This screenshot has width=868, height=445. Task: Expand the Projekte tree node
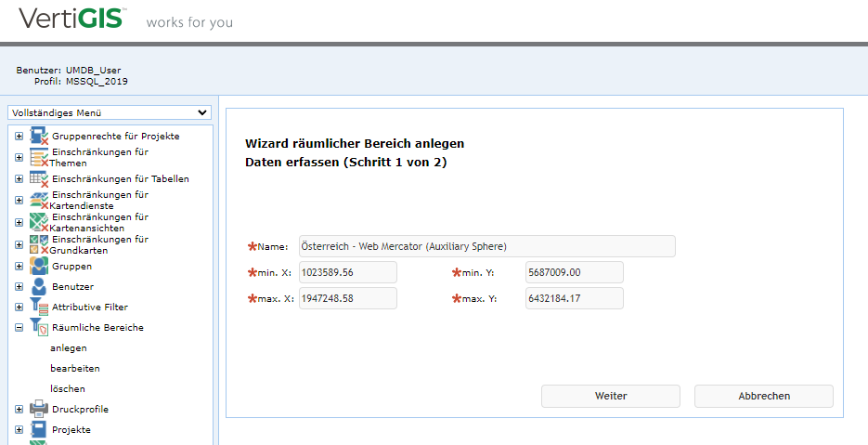click(x=19, y=429)
